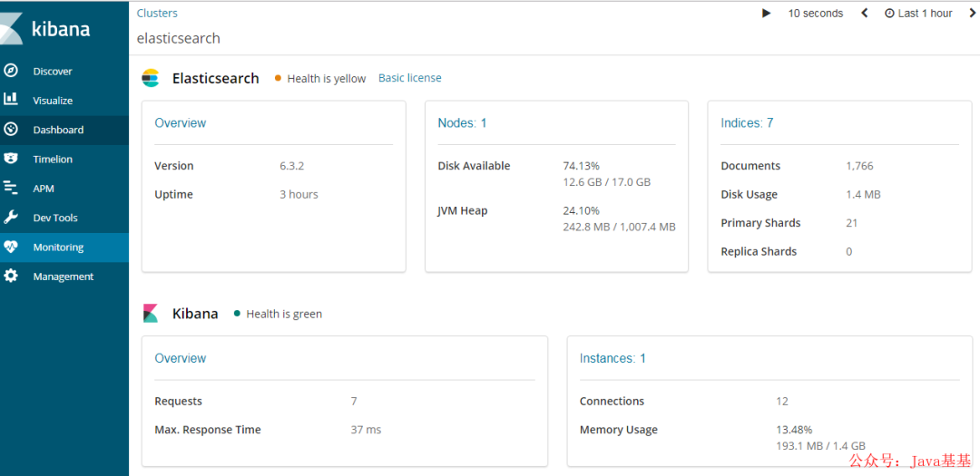Open Monitoring heartbeat icon
The image size is (980, 476).
click(x=11, y=247)
